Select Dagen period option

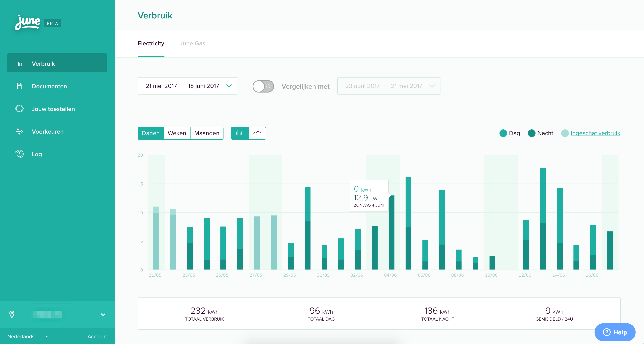coord(151,133)
